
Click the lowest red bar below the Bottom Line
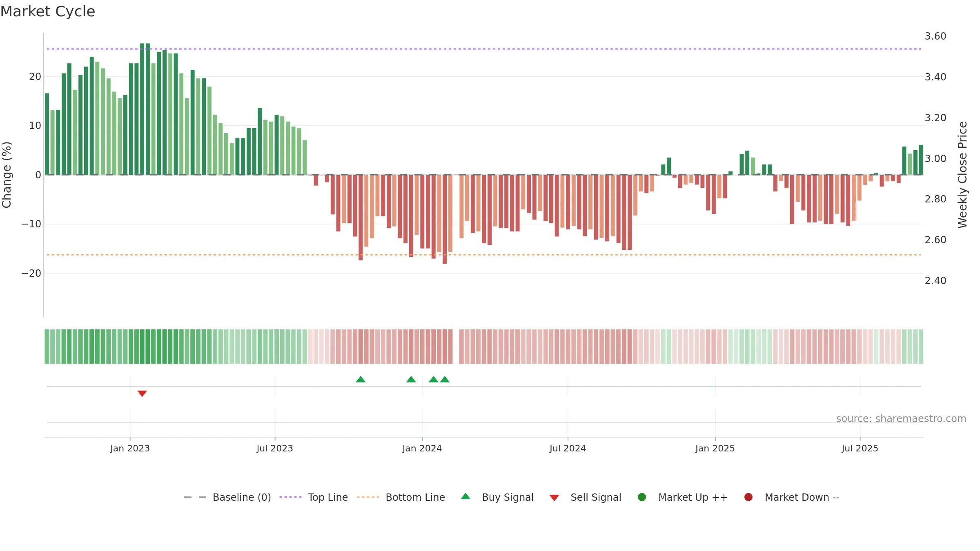445,219
